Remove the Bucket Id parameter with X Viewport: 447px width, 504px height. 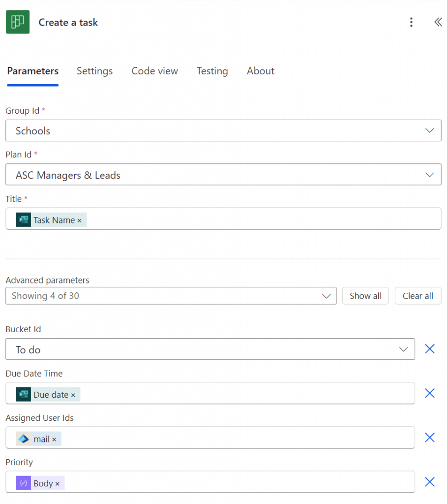click(x=429, y=349)
